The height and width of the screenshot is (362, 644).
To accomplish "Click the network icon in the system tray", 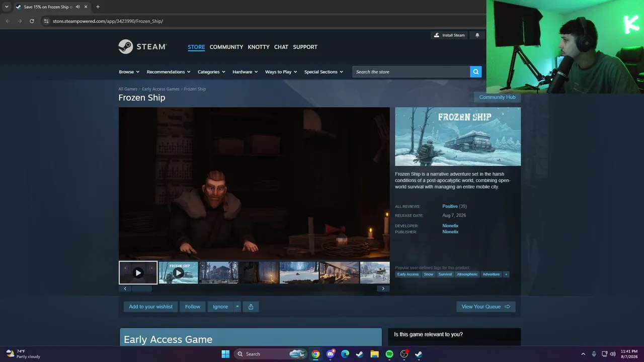I will tap(604, 354).
